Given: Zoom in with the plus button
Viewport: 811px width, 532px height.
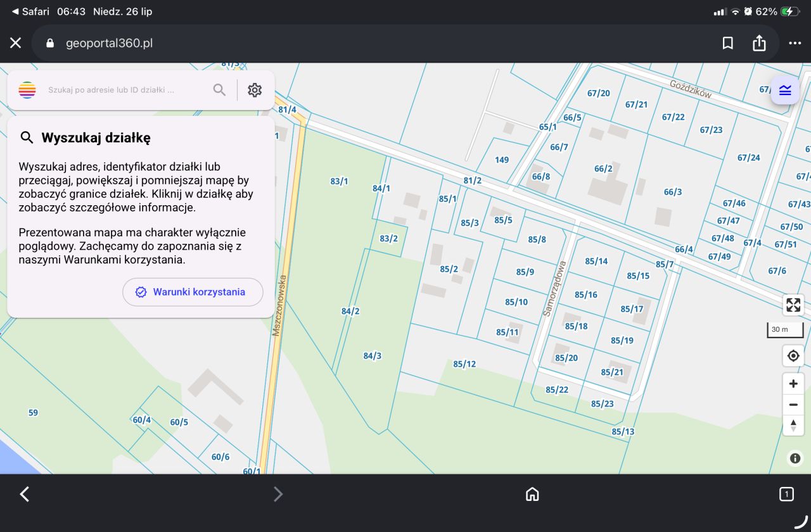Looking at the screenshot, I should tap(793, 384).
